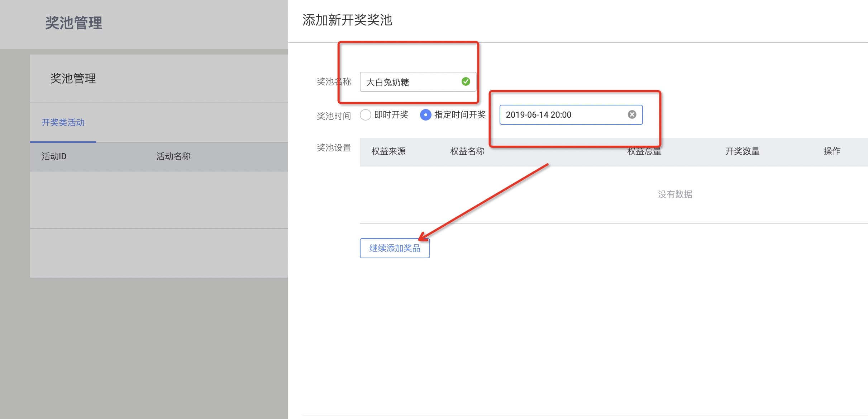
Task: Switch to the 开奖类活动 tab
Action: [x=63, y=122]
